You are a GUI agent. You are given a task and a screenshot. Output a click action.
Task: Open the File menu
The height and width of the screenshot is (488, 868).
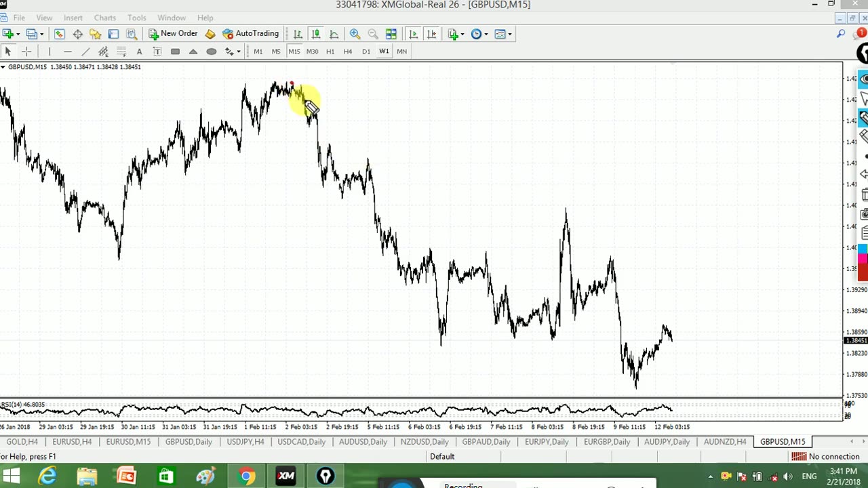click(x=19, y=18)
